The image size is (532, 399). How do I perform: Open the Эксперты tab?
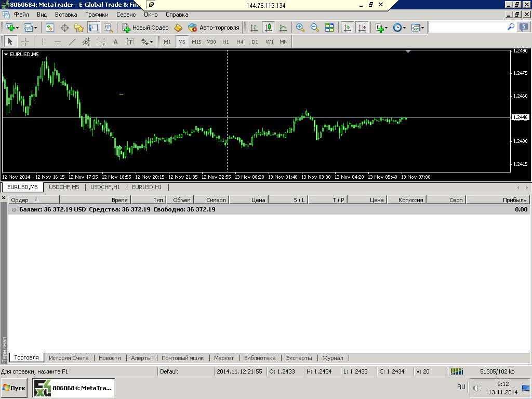(x=299, y=358)
